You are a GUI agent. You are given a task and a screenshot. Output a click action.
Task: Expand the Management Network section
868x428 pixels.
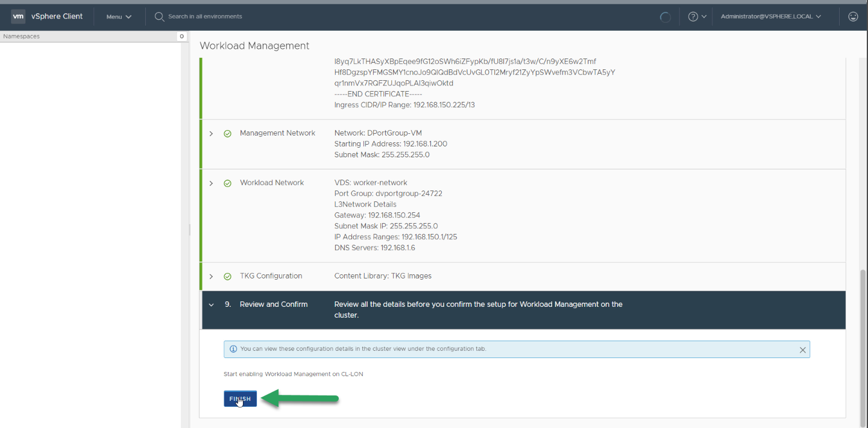click(x=211, y=134)
